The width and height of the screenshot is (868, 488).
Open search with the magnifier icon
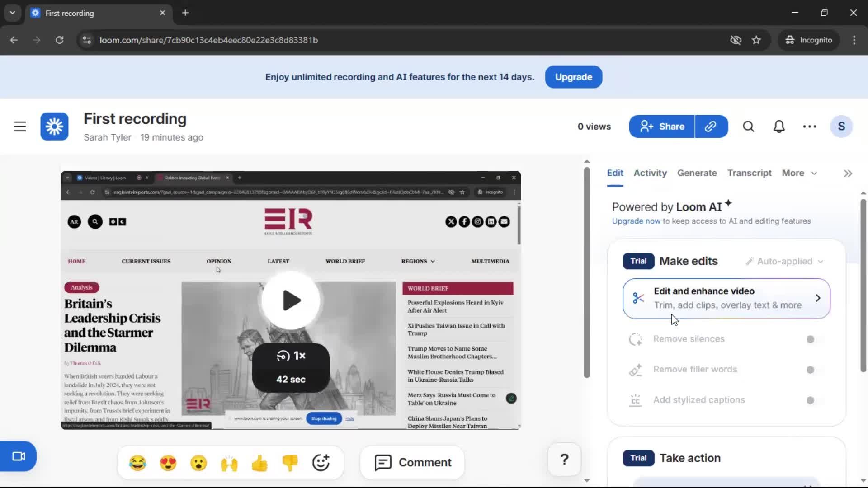coord(748,127)
